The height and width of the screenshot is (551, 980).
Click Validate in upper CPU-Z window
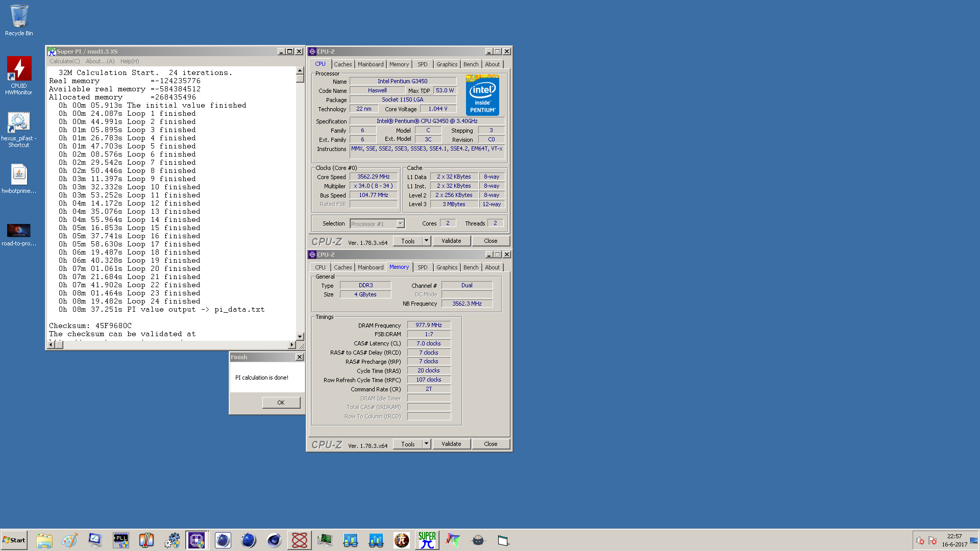coord(451,241)
